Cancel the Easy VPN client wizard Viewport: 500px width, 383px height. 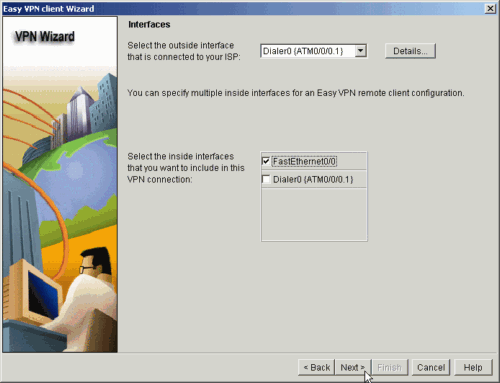pos(431,367)
